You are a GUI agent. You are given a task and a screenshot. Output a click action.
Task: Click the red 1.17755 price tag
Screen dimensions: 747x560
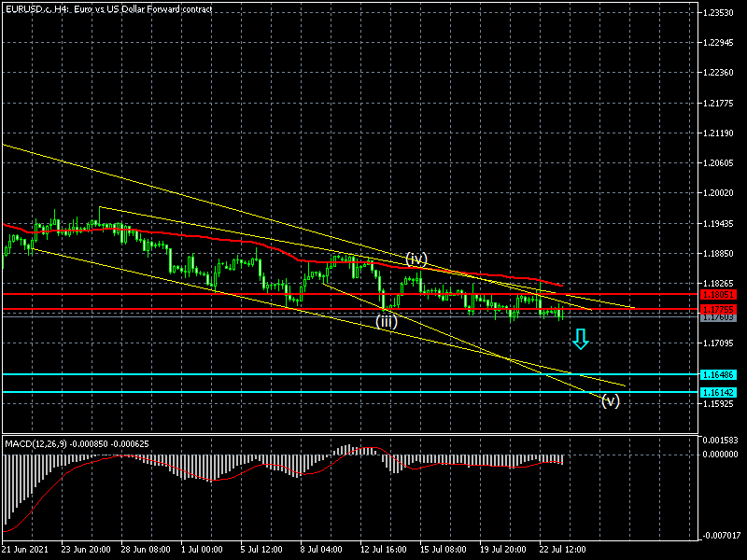tap(718, 310)
